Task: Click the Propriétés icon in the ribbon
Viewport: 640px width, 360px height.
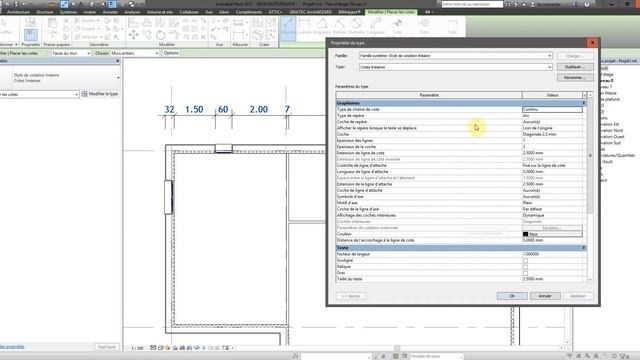Action: tap(31, 35)
